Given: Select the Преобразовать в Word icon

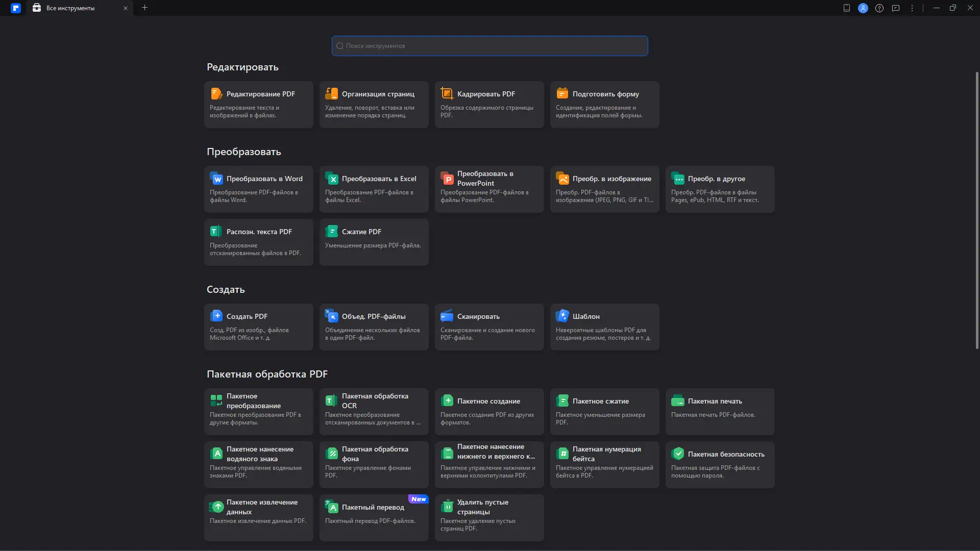Looking at the screenshot, I should click(216, 179).
